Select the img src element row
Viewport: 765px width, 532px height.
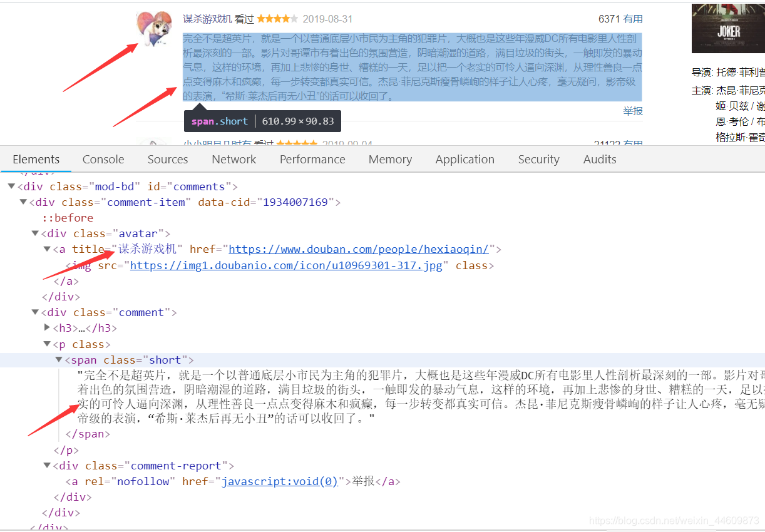pyautogui.click(x=280, y=265)
